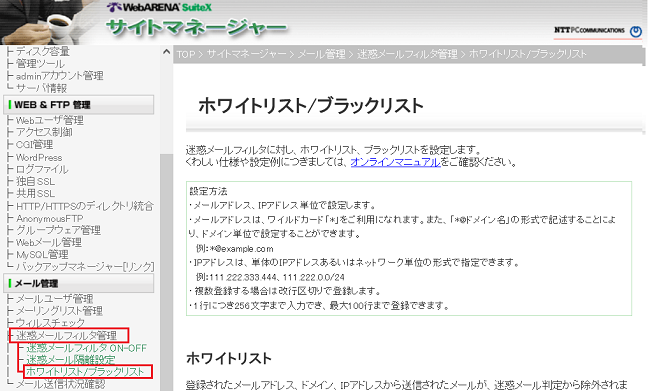Open 管理ツール menu item
This screenshot has width=650, height=391.
click(x=40, y=63)
